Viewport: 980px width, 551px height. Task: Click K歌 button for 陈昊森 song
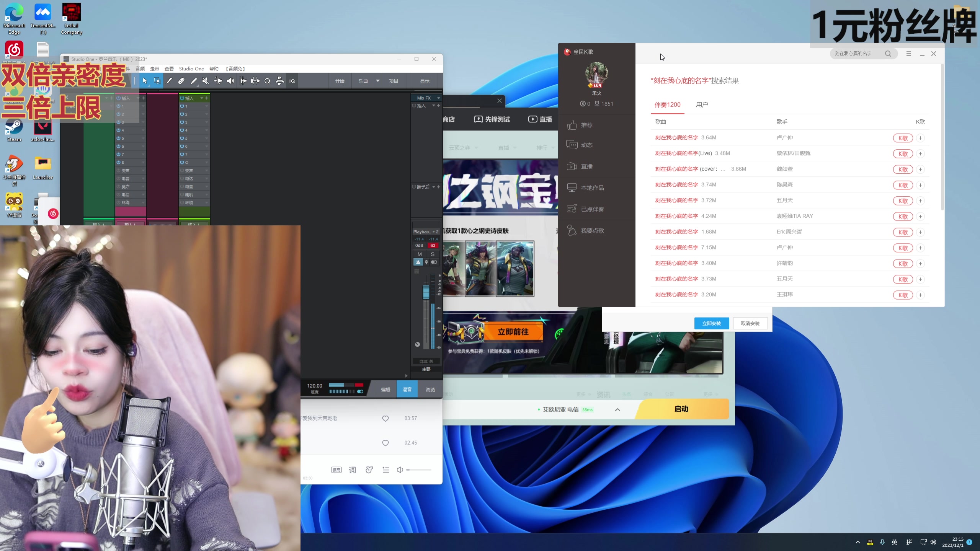tap(902, 185)
